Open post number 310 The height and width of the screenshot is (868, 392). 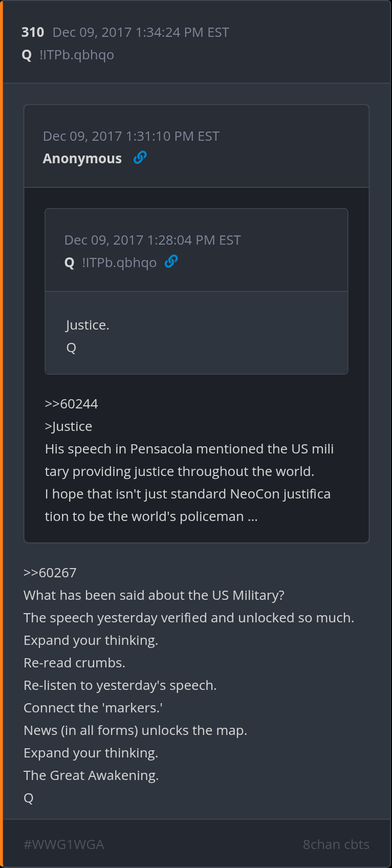(33, 32)
